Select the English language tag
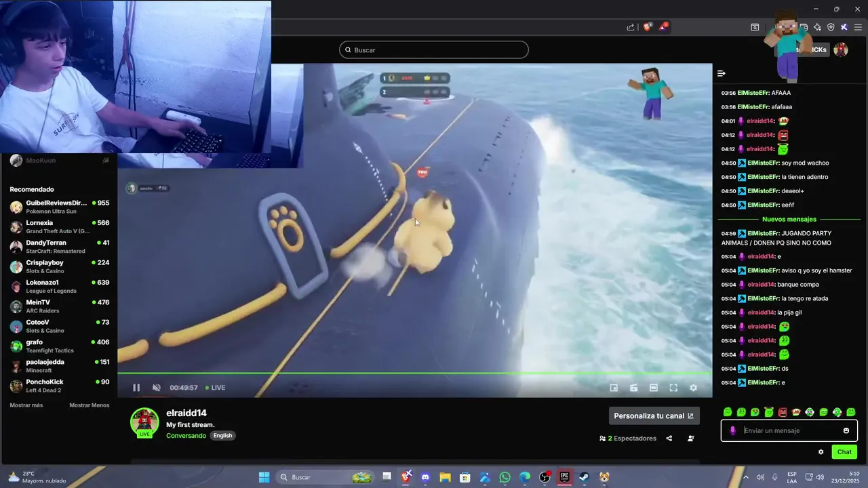Screen dimensions: 868x488 pos(222,436)
